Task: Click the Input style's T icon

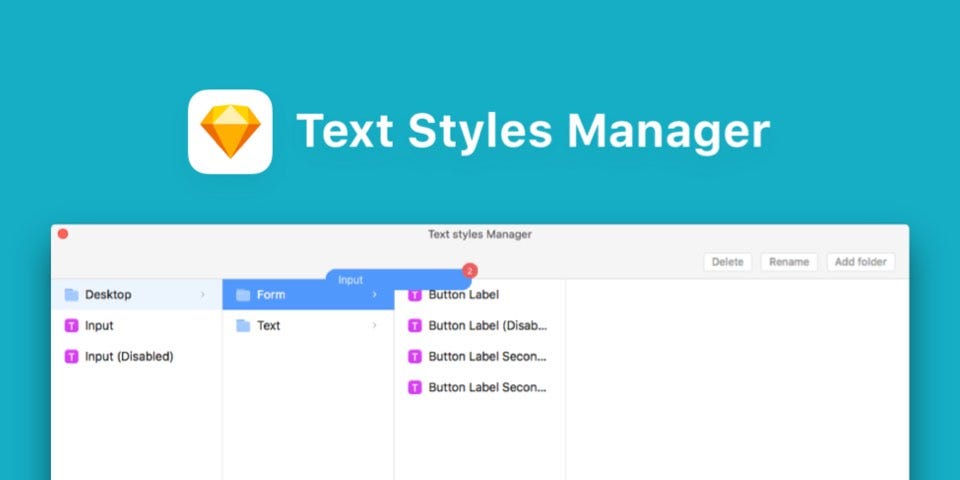Action: coord(72,326)
